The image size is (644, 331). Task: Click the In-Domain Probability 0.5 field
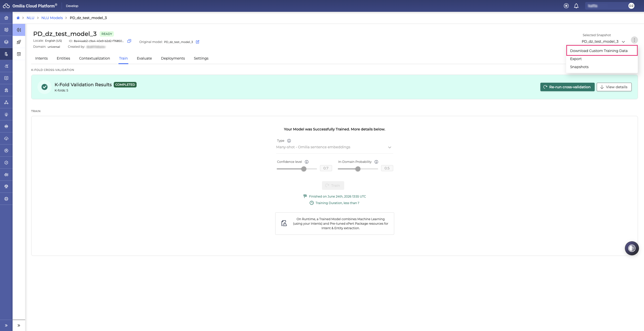pyautogui.click(x=387, y=168)
